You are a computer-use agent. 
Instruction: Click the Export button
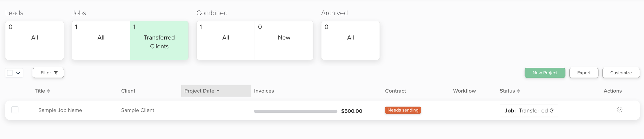(584, 73)
